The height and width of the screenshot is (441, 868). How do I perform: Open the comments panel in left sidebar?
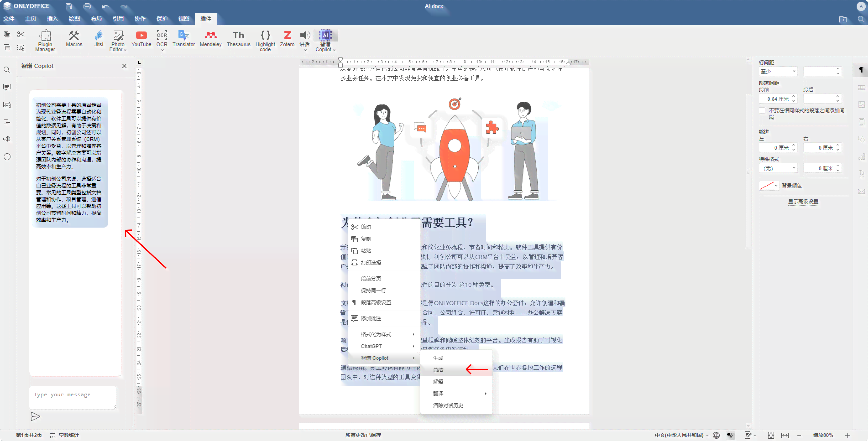7,87
